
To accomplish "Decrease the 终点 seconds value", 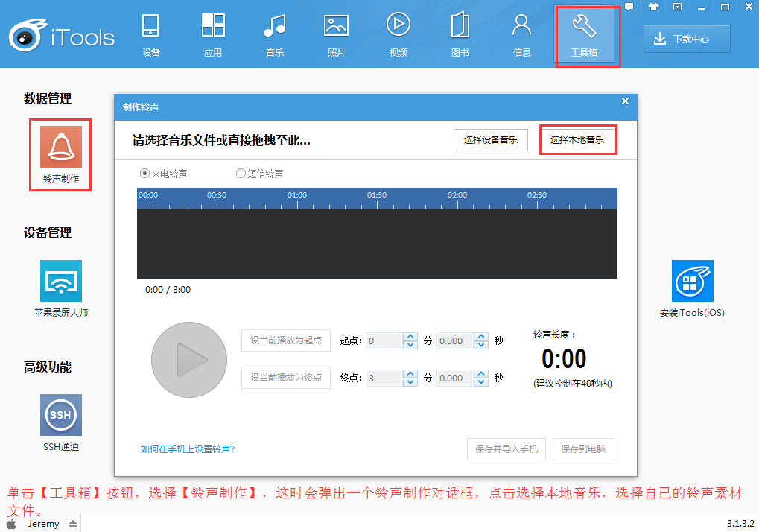I will (481, 382).
